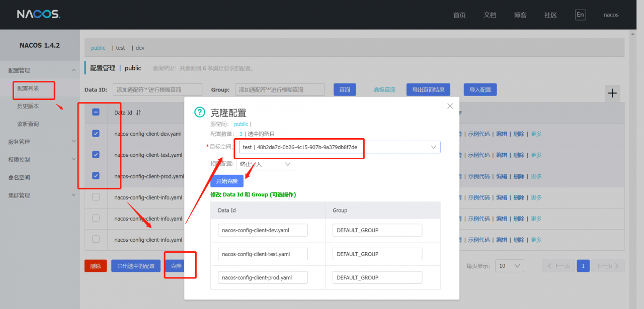This screenshot has width=644, height=309.
Task: Click 更多 in the nacos-config-client-prod.yaml row
Action: (x=536, y=176)
